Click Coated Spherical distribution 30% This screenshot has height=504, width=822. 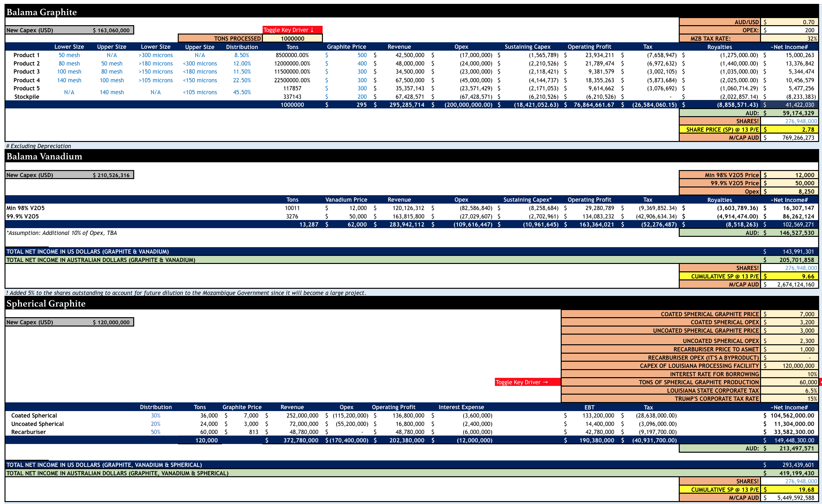click(155, 415)
